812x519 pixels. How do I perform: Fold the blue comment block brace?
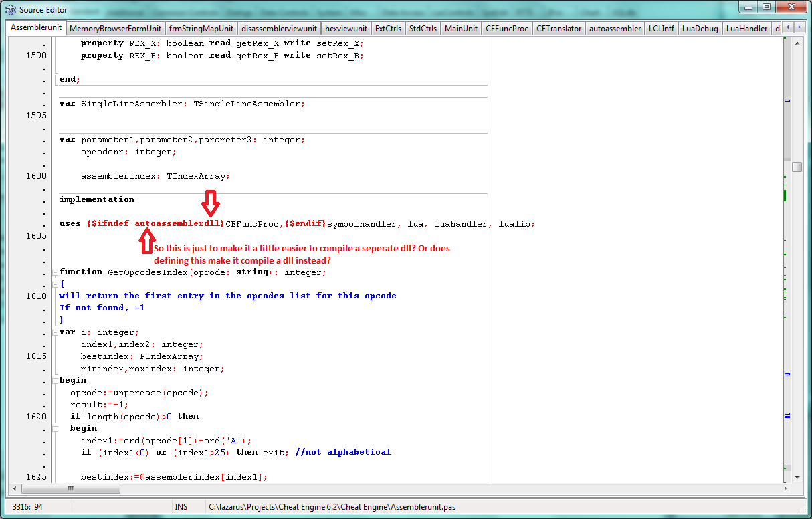pyautogui.click(x=55, y=284)
